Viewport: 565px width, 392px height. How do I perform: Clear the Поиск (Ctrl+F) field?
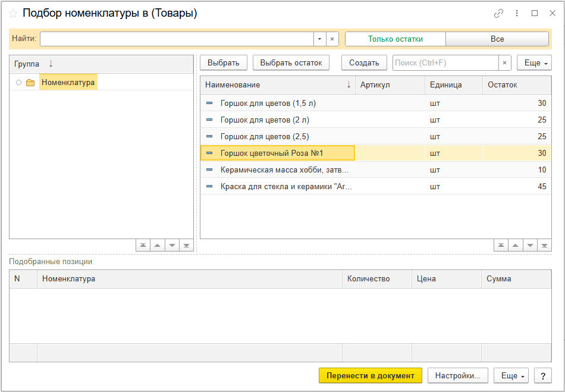pyautogui.click(x=504, y=62)
